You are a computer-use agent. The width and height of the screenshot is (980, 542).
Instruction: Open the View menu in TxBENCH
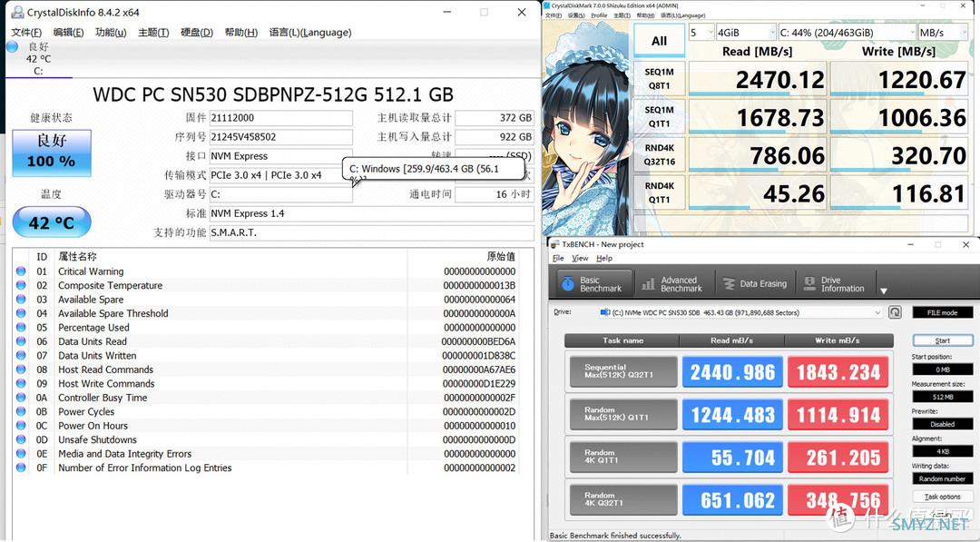[x=580, y=258]
